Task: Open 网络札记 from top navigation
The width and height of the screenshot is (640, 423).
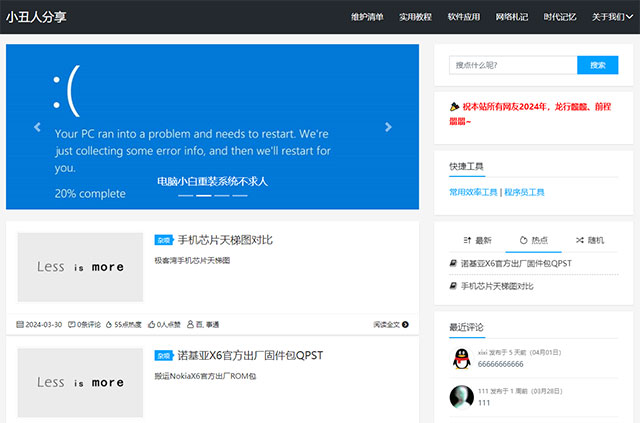Action: pyautogui.click(x=511, y=17)
